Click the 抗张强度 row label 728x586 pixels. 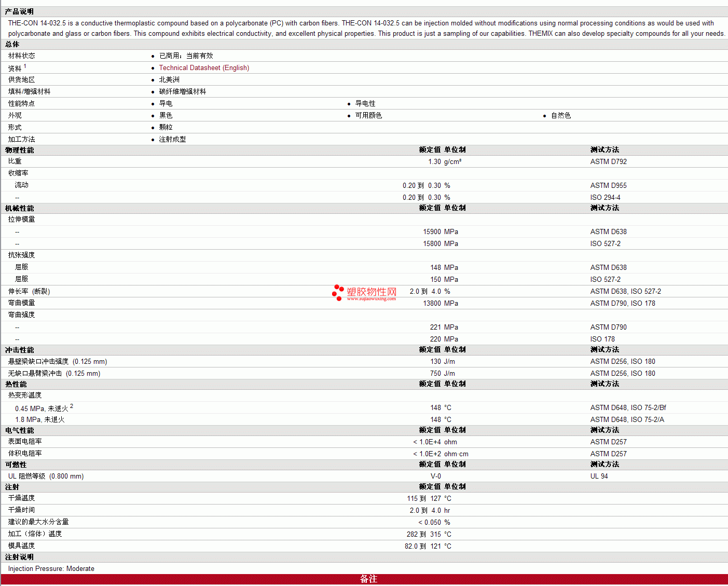(x=22, y=255)
